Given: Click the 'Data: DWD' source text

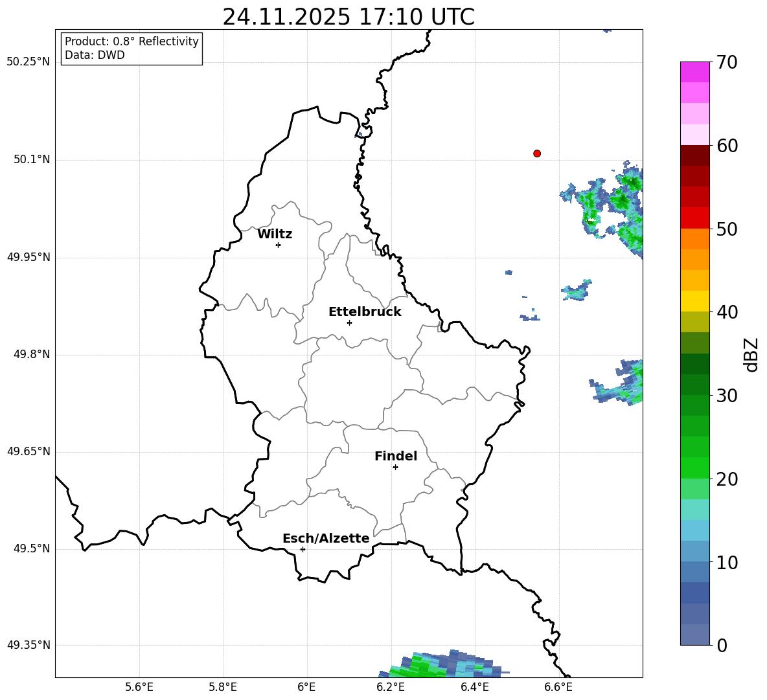Looking at the screenshot, I should pos(95,56).
